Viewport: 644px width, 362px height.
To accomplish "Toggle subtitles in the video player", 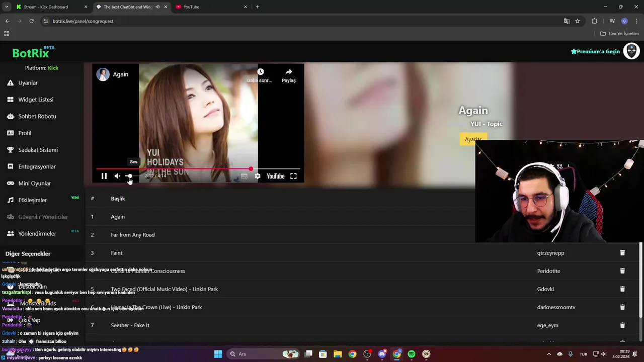I will point(244,176).
